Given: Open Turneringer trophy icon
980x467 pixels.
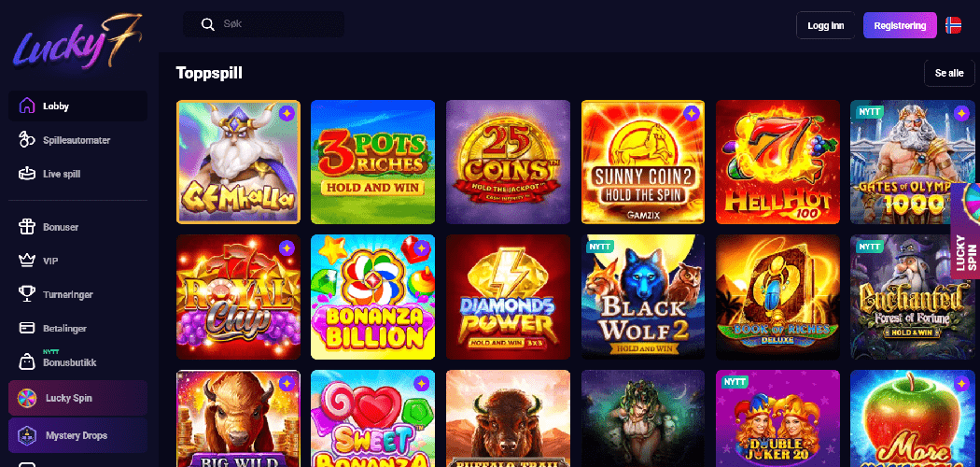Looking at the screenshot, I should click(x=26, y=294).
